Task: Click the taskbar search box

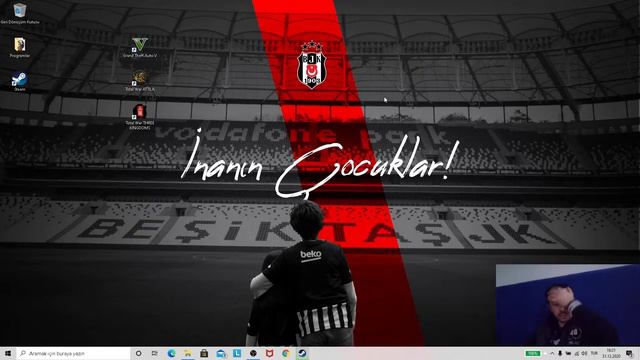Action: [73, 353]
